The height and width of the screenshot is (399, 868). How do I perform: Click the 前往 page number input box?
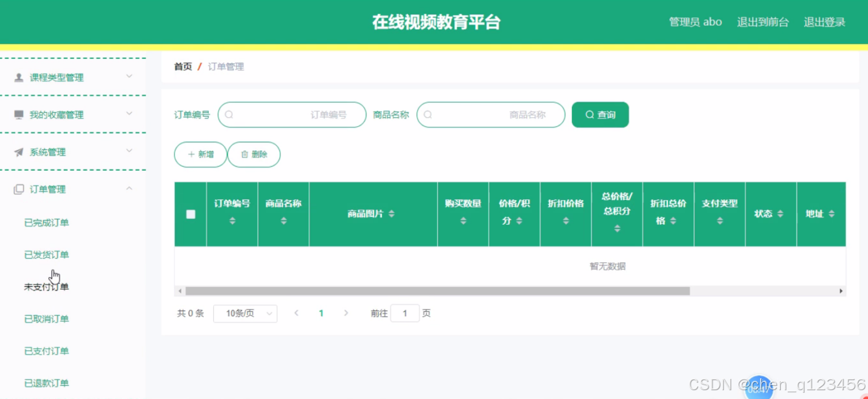tap(405, 312)
